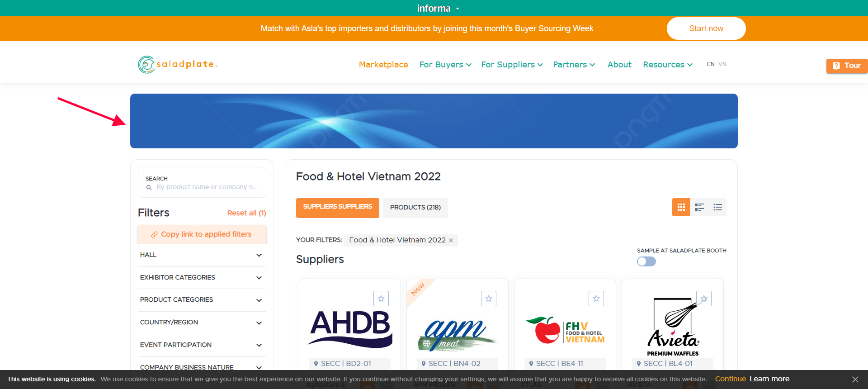Open the For Suppliers menu

pos(512,65)
